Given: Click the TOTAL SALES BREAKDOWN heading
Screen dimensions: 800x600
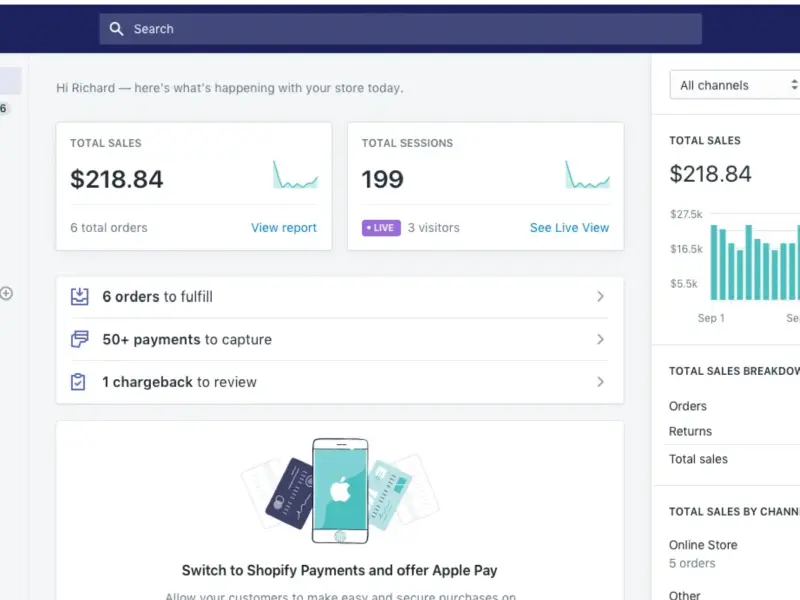Looking at the screenshot, I should (735, 371).
